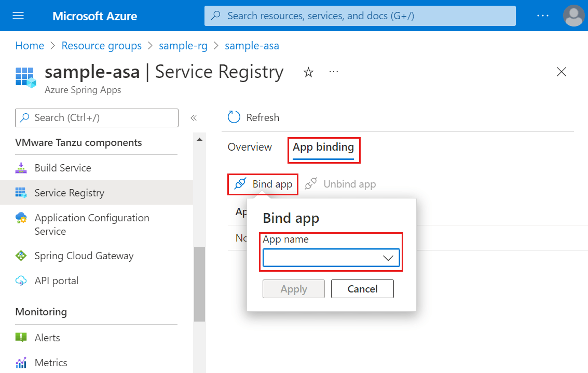
Task: Click the profile avatar in the top bar
Action: pos(573,15)
